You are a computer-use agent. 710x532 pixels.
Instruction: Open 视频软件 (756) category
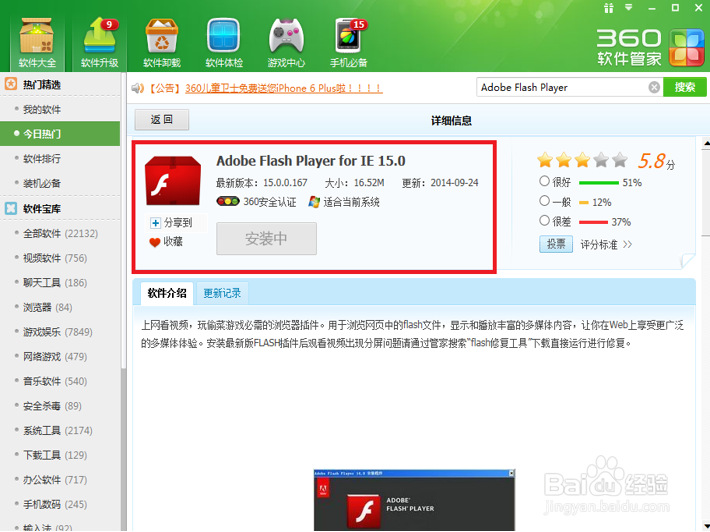(x=55, y=258)
